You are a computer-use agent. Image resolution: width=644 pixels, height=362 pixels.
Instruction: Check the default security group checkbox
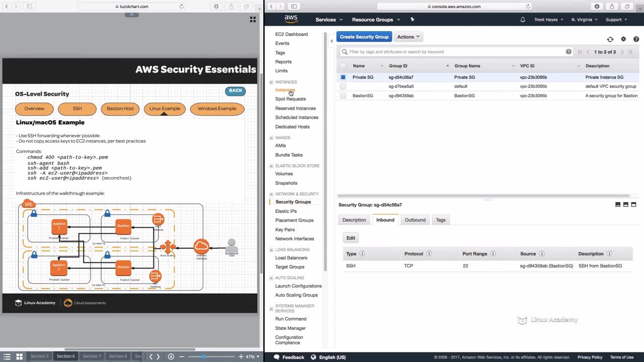[x=343, y=86]
